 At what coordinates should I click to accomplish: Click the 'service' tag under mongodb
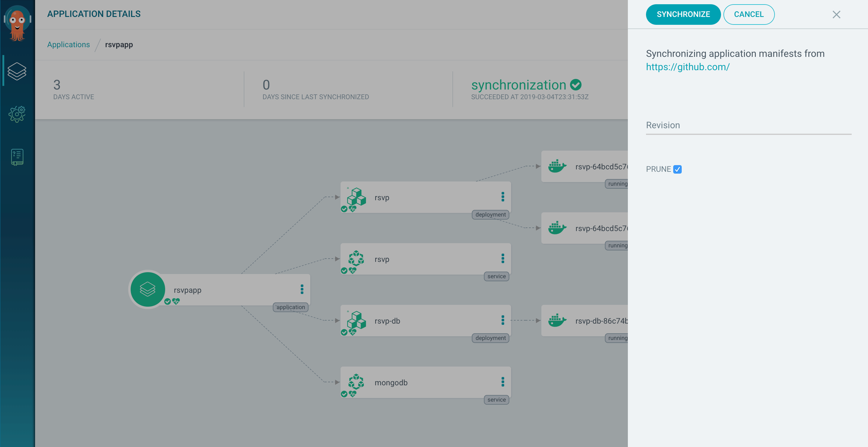(x=497, y=400)
